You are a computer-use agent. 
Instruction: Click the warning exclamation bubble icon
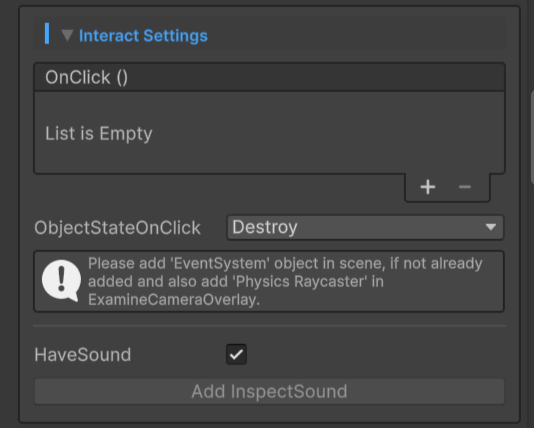point(61,281)
